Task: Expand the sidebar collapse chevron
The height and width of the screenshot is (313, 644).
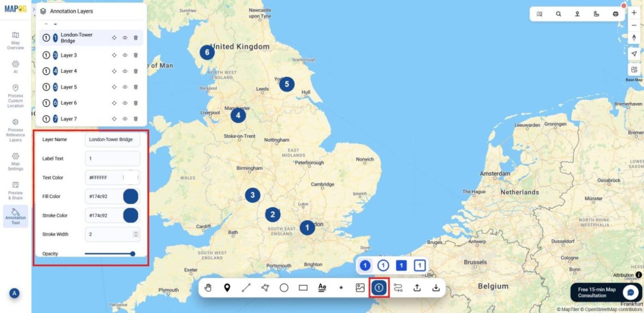Action: pos(34,10)
